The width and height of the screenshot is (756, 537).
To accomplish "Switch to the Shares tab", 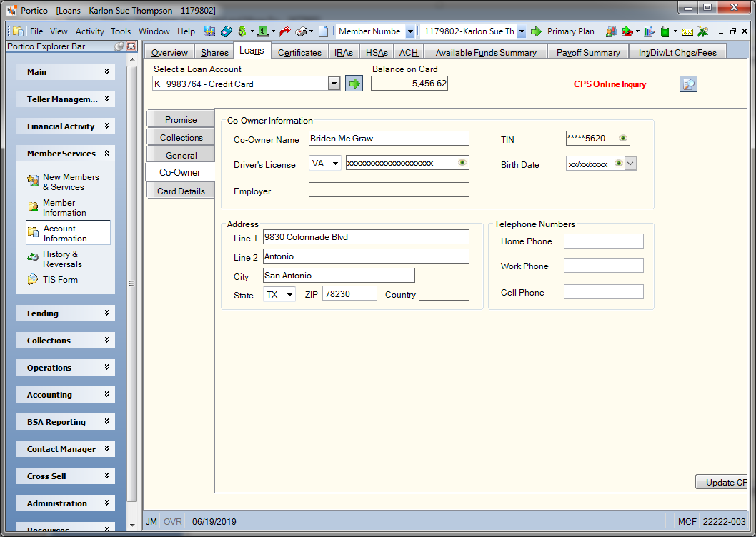I will (214, 53).
